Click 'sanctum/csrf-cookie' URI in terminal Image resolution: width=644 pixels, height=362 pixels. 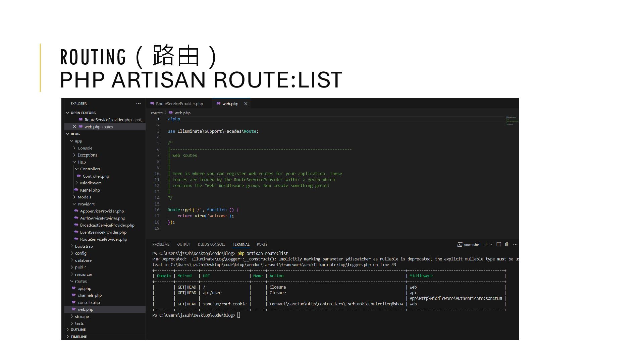point(225,304)
